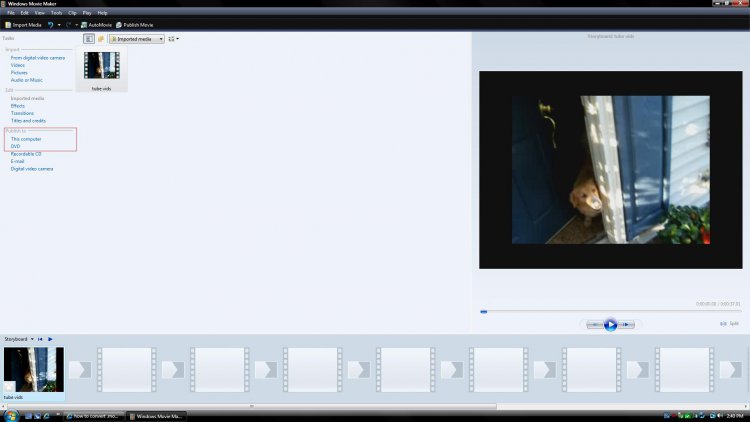Click Rewind Storyboard icon
Image resolution: width=750 pixels, height=422 pixels.
click(x=40, y=339)
